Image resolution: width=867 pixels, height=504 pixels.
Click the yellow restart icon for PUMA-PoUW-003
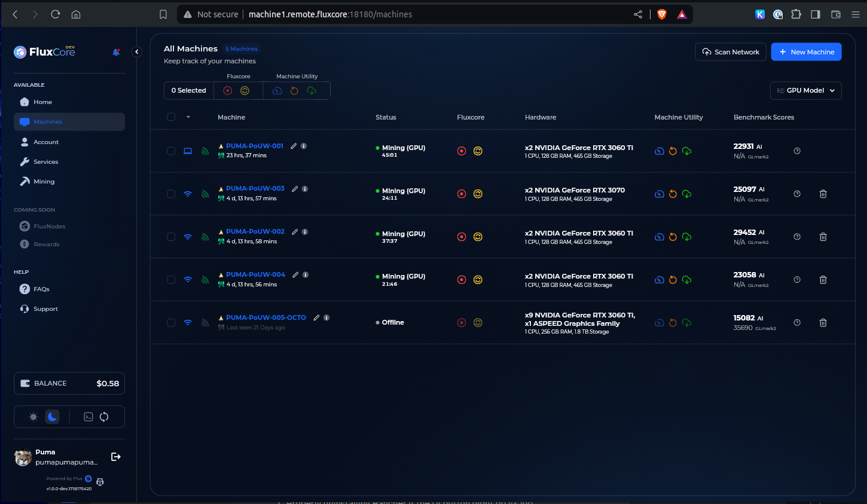478,194
